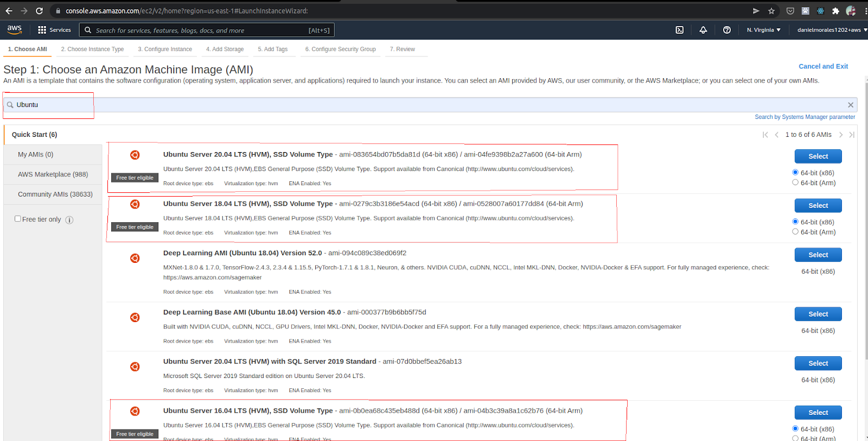
Task: Open the Add Storage tab
Action: [x=225, y=49]
